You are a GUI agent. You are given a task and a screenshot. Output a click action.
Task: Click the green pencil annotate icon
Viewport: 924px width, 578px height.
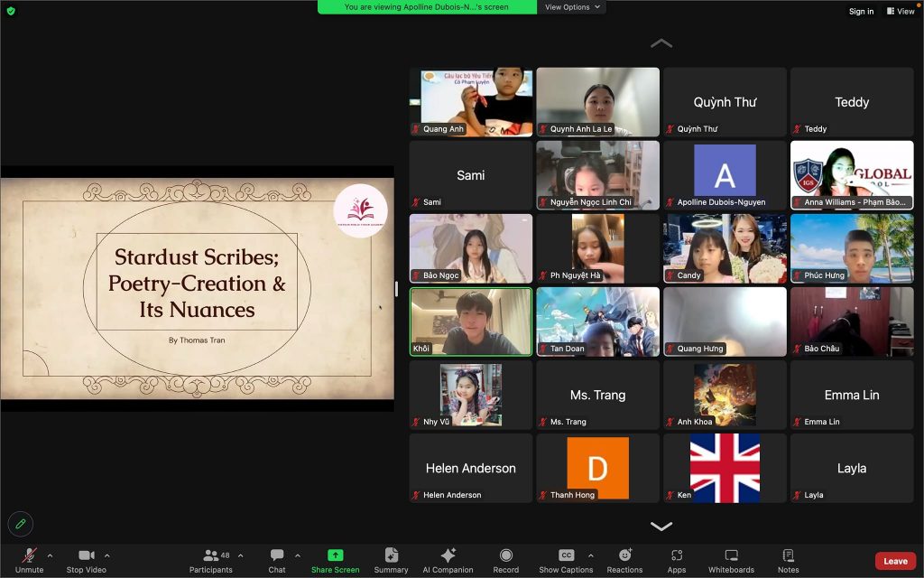[x=18, y=523]
